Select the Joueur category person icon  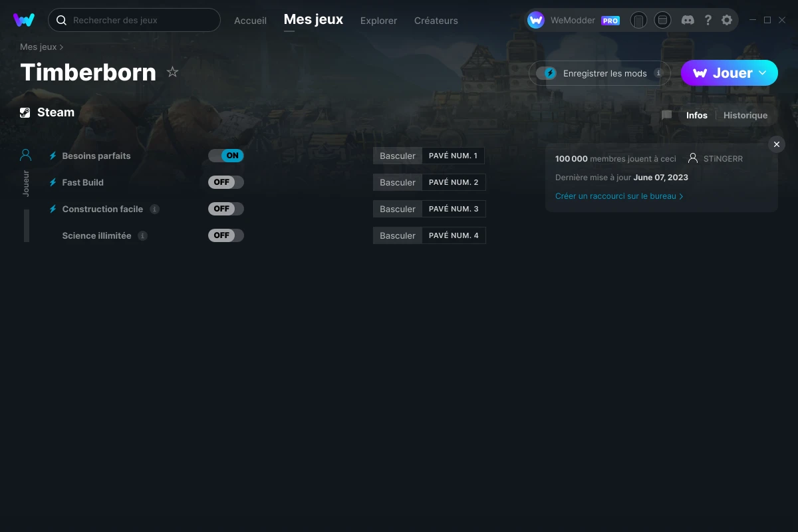point(26,155)
